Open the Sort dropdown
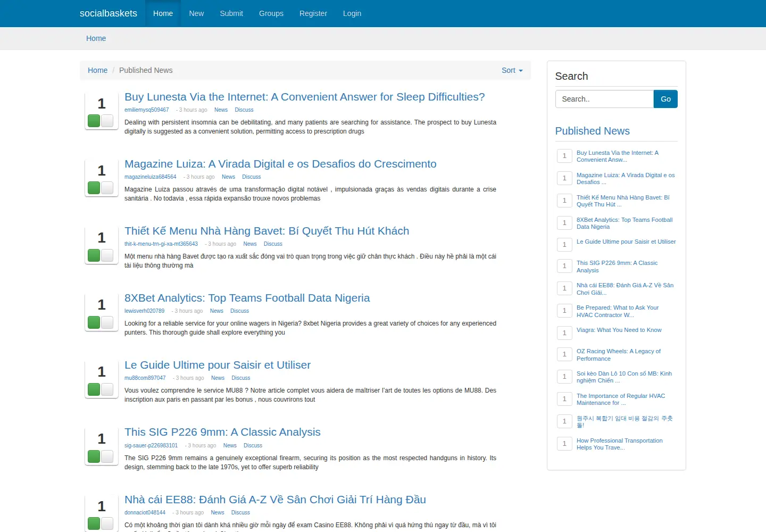This screenshot has height=532, width=766. click(512, 70)
